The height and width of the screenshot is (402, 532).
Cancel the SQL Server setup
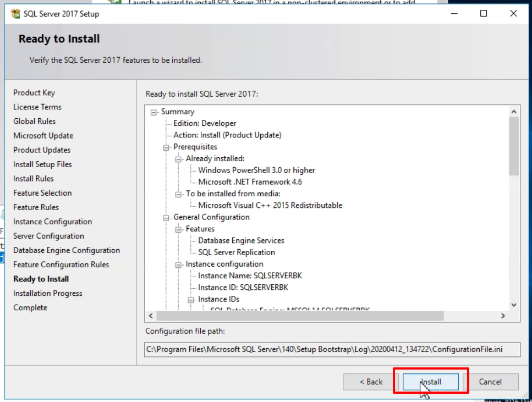(490, 382)
